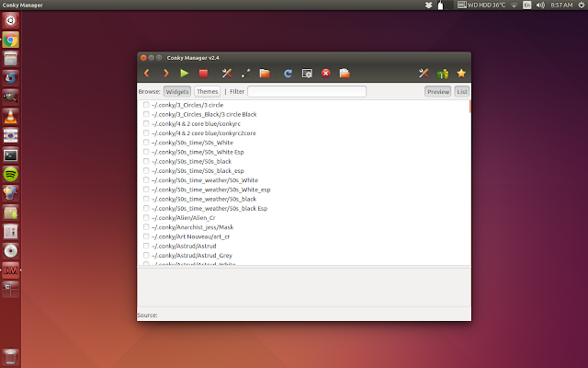Viewport: 588px width, 368px height.
Task: Enable 50s_time_weather/50s_black checkbox
Action: (x=146, y=199)
